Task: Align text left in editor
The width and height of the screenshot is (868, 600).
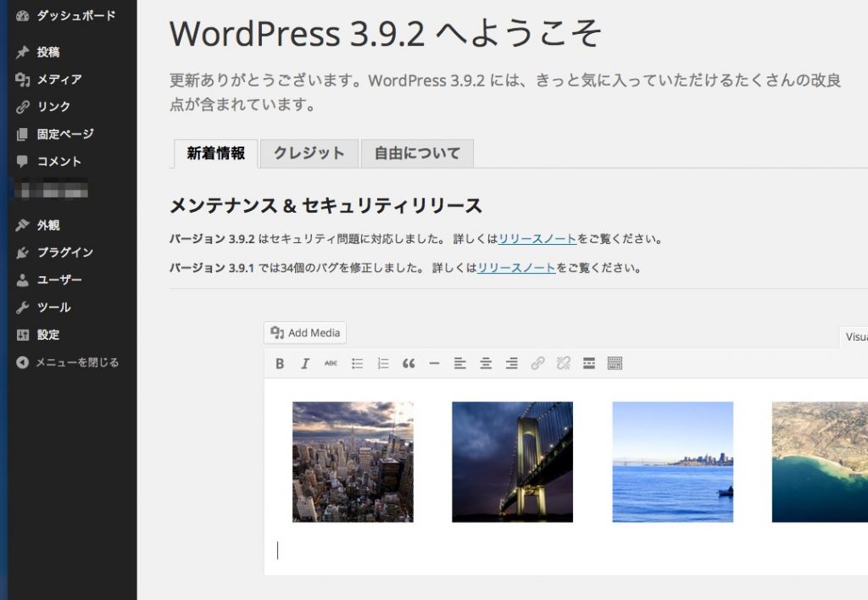Action: click(460, 364)
